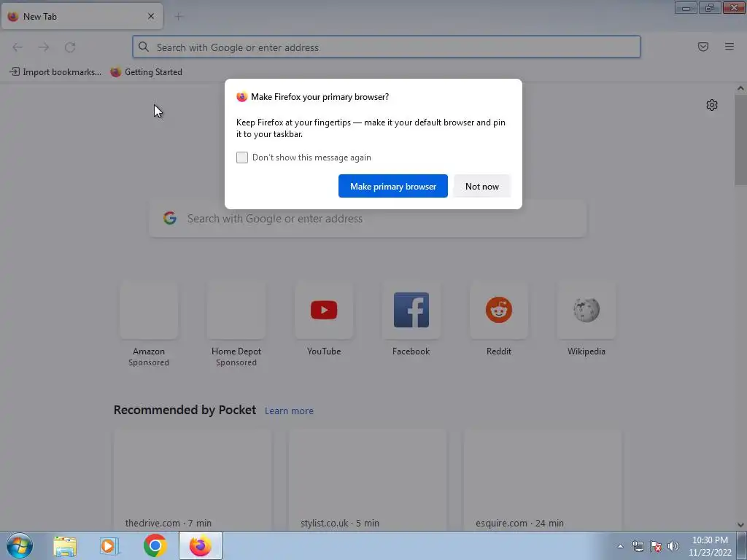747x560 pixels.
Task: Click the magnifier icon in the address bar
Action: (144, 47)
